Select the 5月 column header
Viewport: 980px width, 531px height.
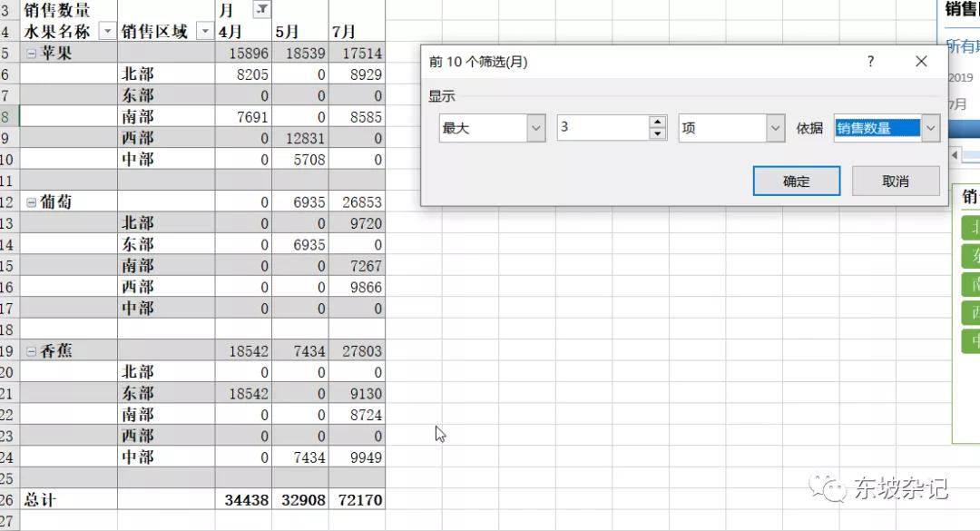300,31
